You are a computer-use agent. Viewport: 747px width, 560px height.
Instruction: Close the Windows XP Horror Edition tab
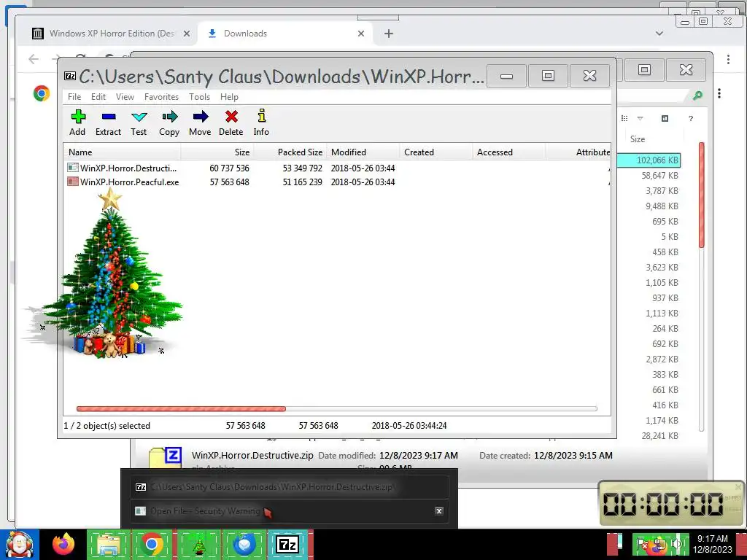(187, 34)
